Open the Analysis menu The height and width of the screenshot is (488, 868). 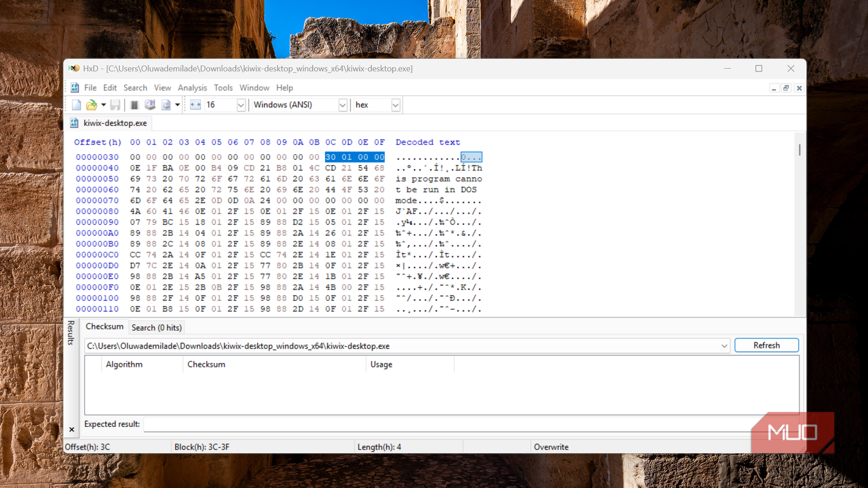coord(192,88)
